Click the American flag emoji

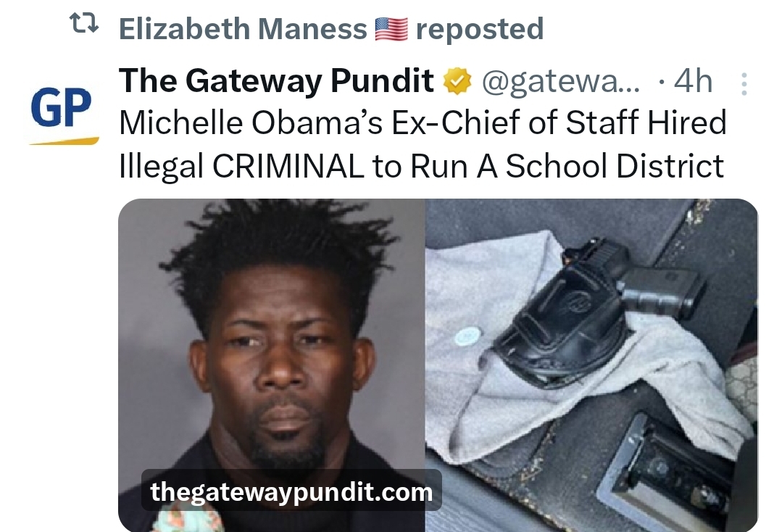point(391,29)
